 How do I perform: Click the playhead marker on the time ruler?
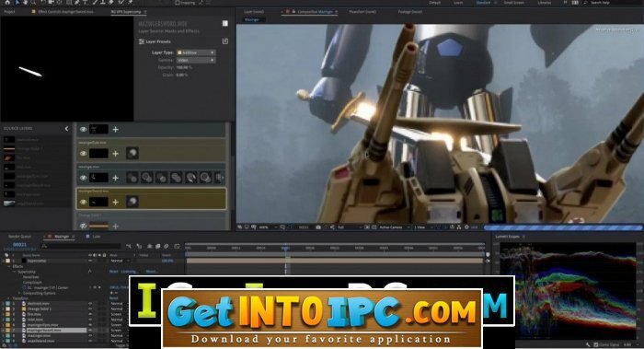pyautogui.click(x=286, y=249)
